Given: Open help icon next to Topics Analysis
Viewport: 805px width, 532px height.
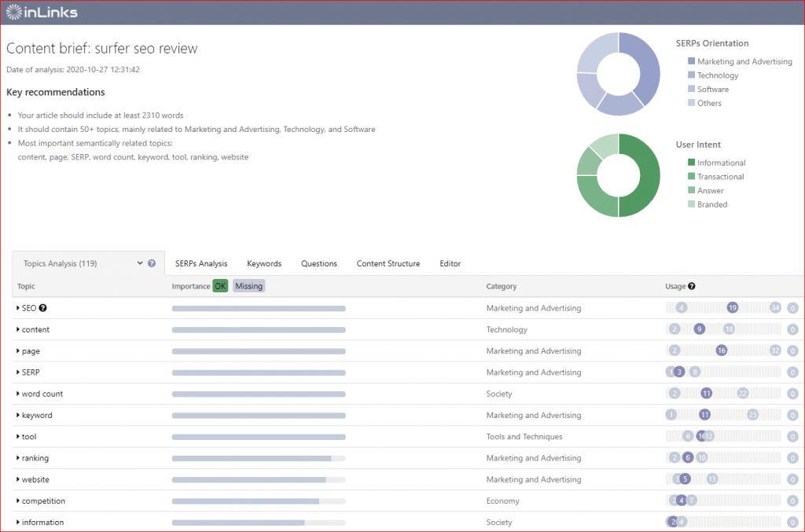Looking at the screenshot, I should click(x=152, y=263).
